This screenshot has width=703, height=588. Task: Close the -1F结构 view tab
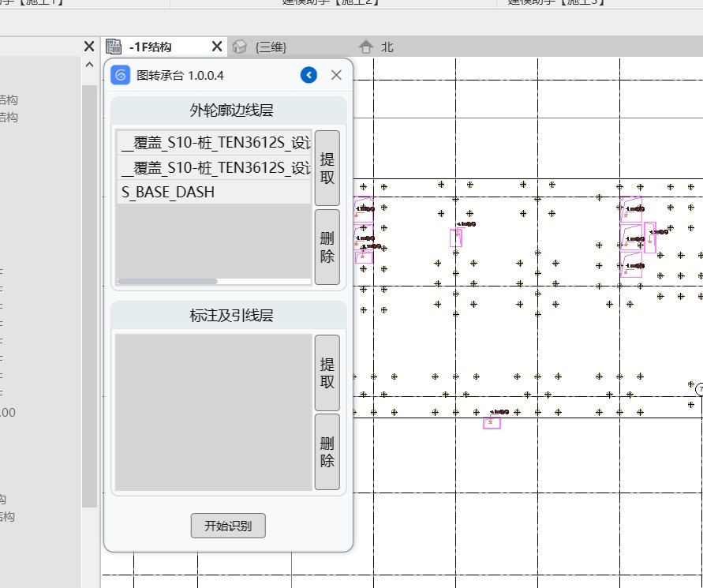coord(216,47)
